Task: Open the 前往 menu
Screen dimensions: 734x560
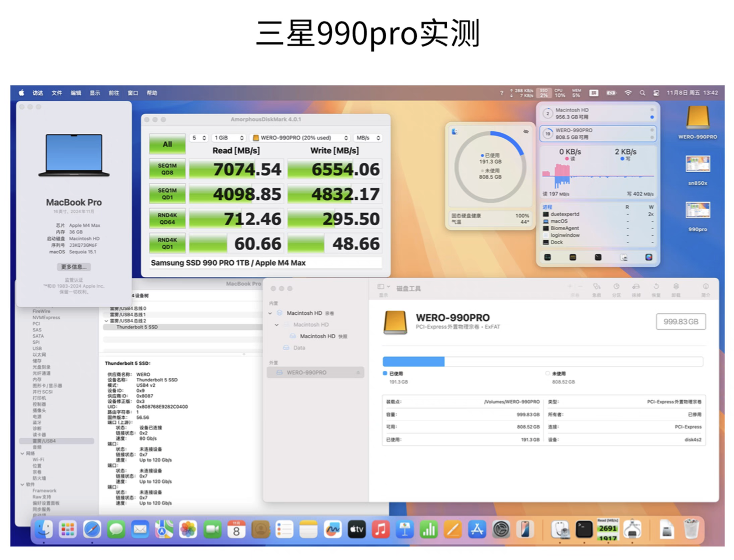Action: point(114,93)
